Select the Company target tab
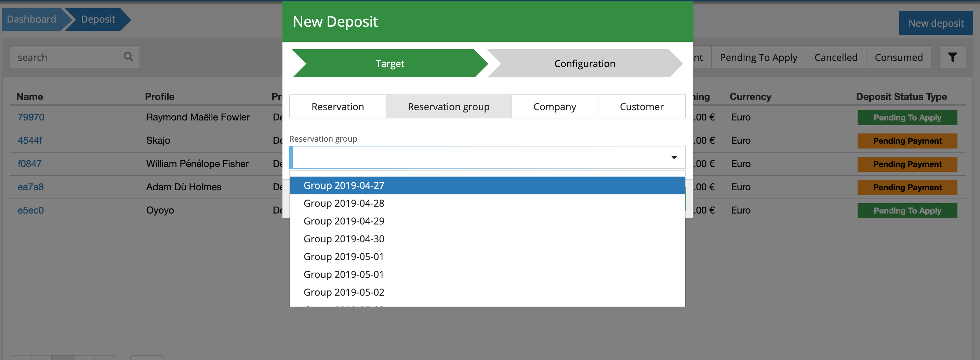 [554, 106]
